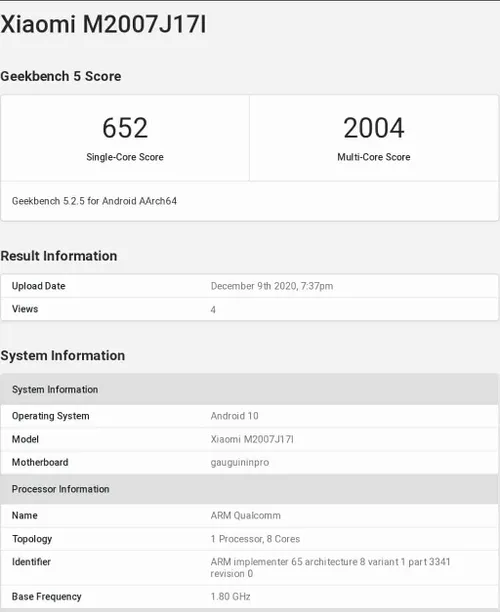Click the Views label

[25, 309]
